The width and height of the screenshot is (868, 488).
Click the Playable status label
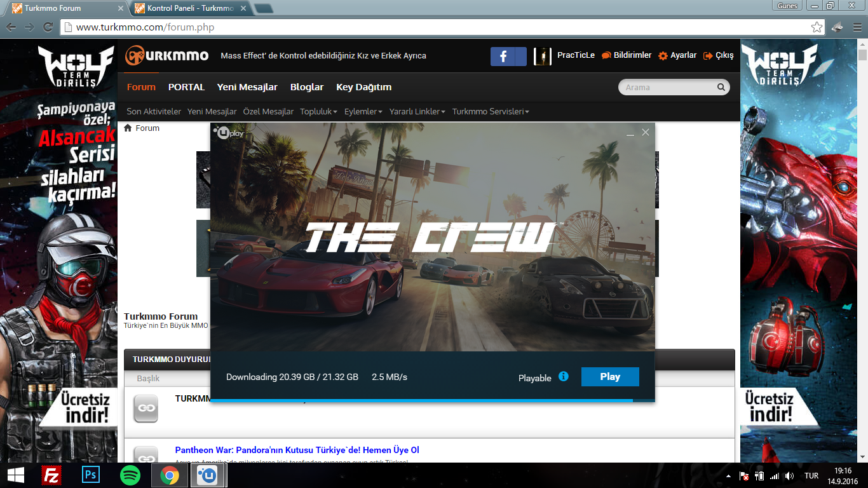(535, 378)
